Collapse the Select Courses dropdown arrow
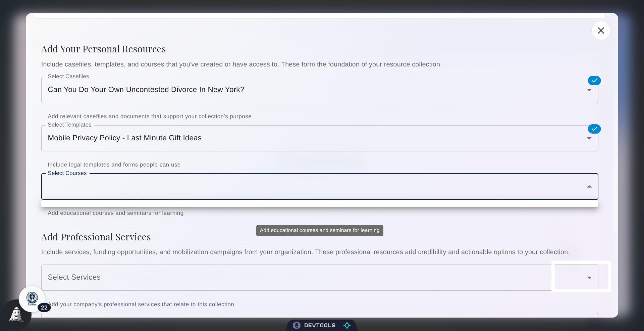 (589, 187)
